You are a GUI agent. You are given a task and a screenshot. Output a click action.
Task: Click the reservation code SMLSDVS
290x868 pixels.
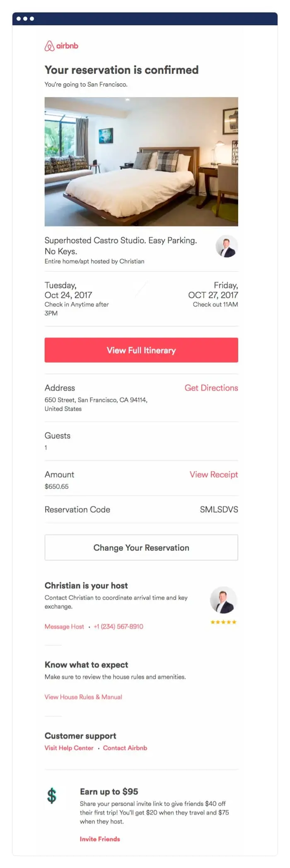(219, 509)
